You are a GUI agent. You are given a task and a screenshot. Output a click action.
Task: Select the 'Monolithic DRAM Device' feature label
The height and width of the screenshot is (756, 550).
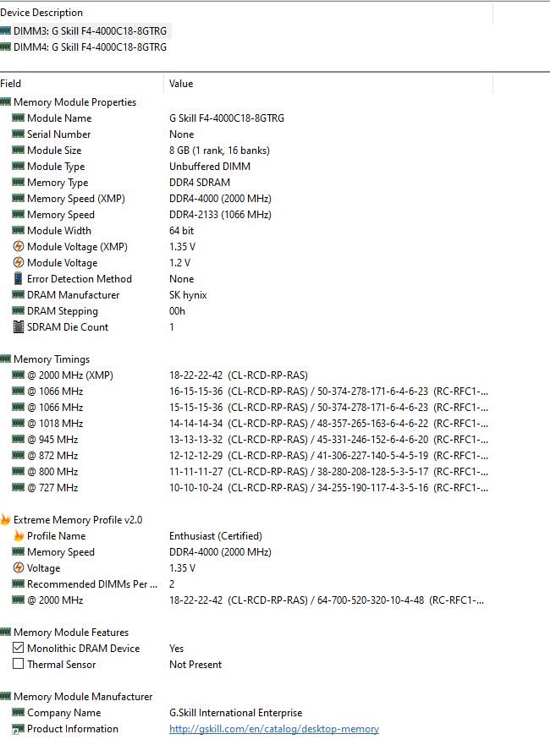84,648
